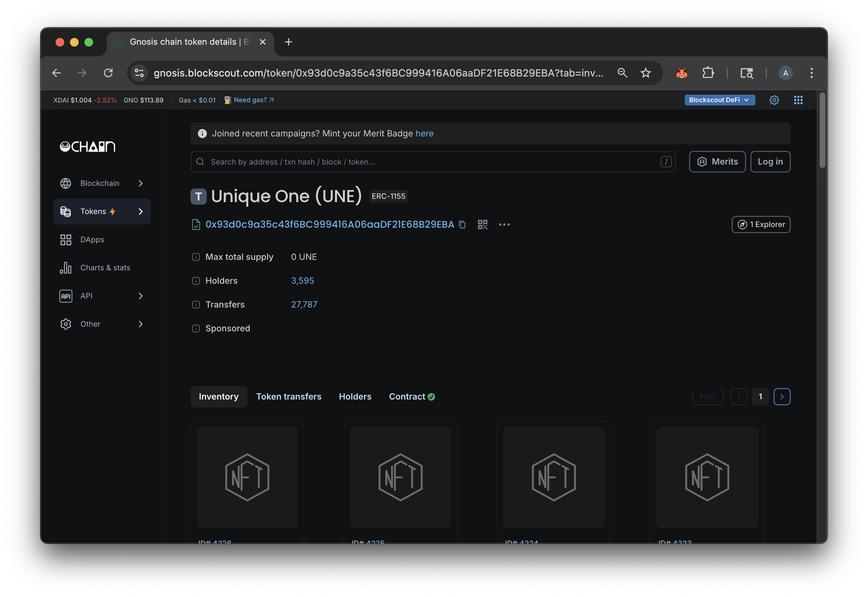Expand the Blockchain sidebar menu
The height and width of the screenshot is (597, 868).
tap(100, 183)
